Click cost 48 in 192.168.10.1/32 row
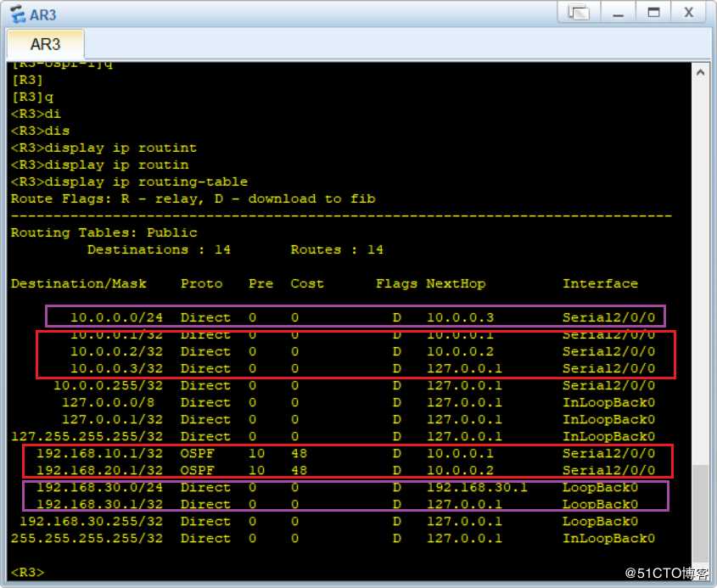717x588 pixels. coord(299,453)
